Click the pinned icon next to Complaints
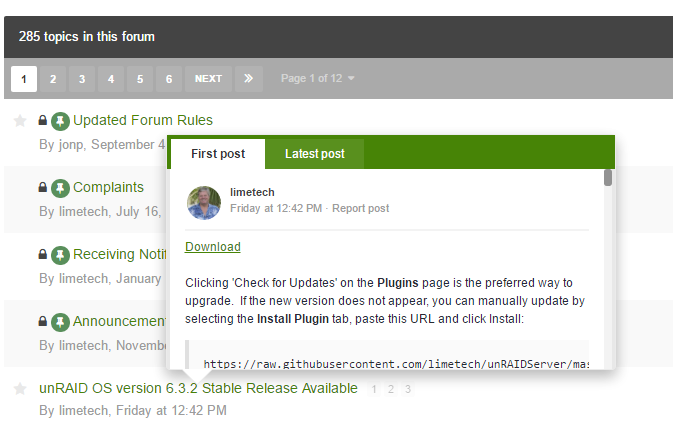This screenshot has width=673, height=426. pyautogui.click(x=60, y=188)
